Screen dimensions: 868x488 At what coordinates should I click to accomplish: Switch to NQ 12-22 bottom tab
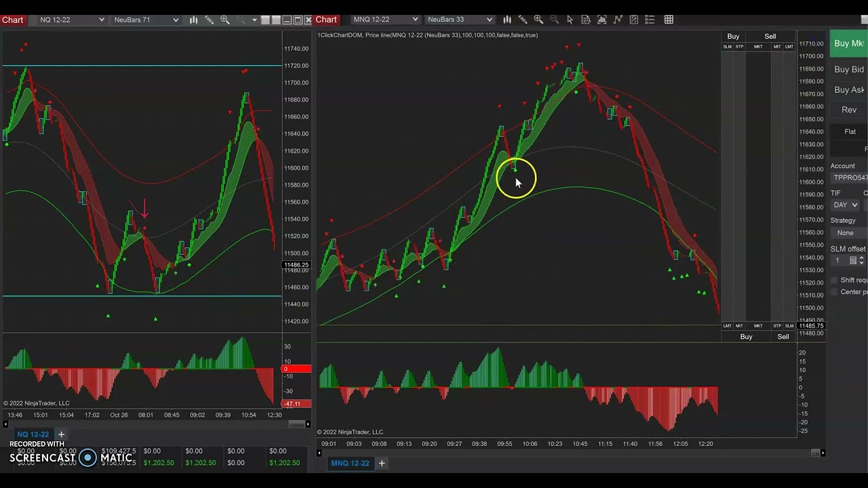pos(33,434)
